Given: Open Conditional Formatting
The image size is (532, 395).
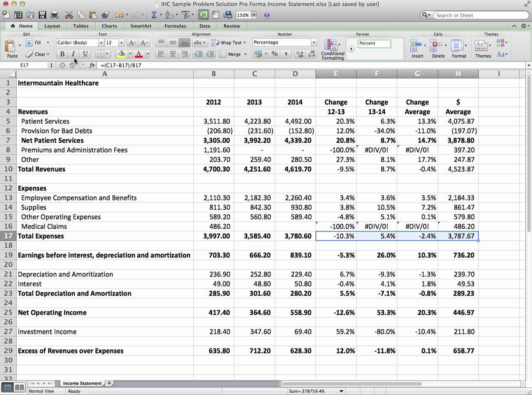Looking at the screenshot, I should coord(332,49).
